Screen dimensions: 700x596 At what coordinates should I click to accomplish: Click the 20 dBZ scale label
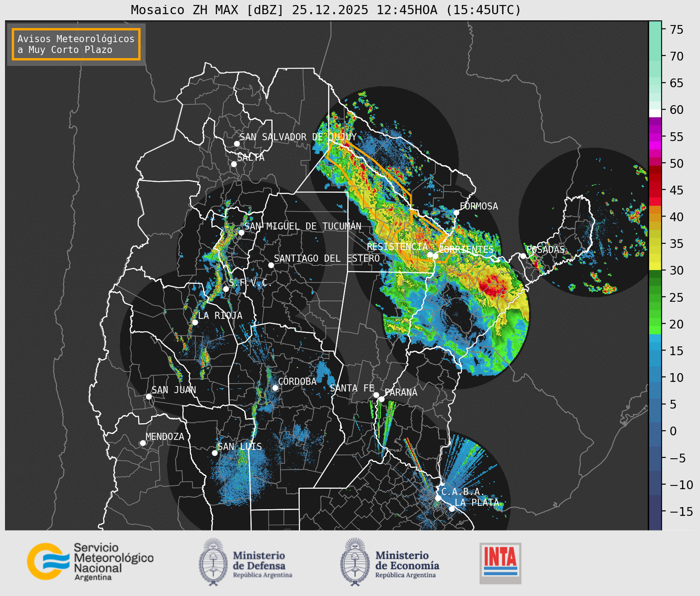(676, 324)
